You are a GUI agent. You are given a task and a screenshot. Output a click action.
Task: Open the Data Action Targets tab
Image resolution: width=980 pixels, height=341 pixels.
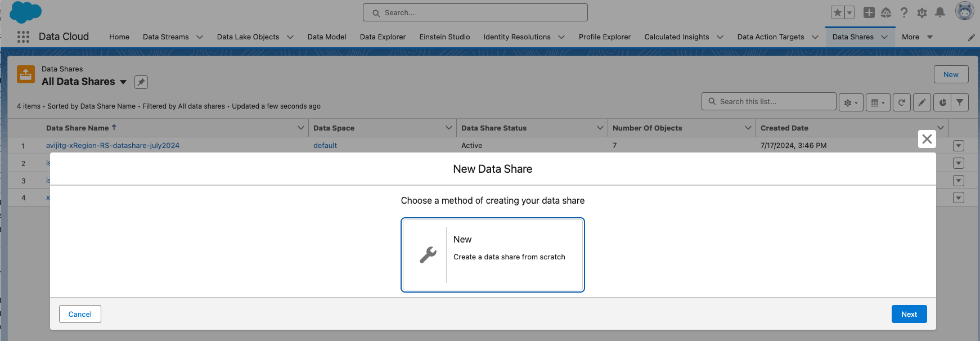click(x=771, y=37)
